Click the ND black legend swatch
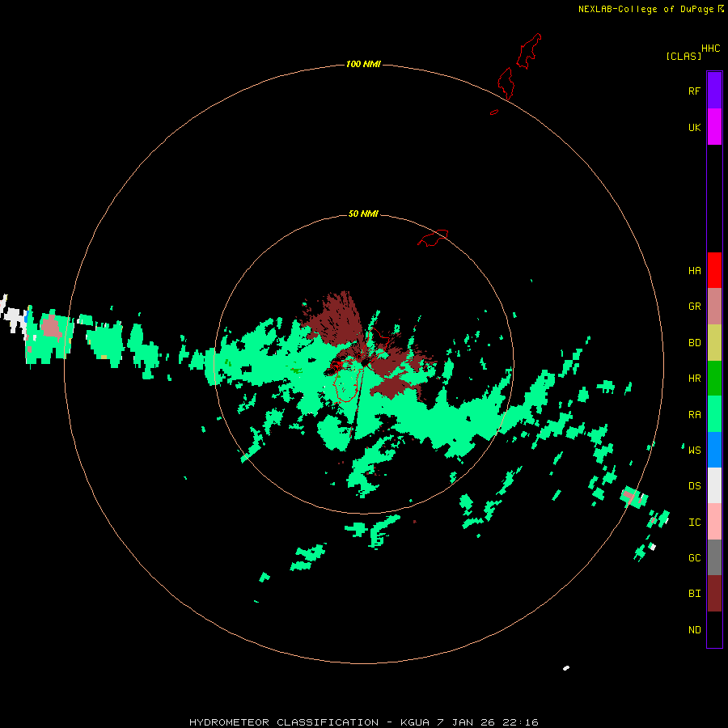728x728 pixels. 714,629
